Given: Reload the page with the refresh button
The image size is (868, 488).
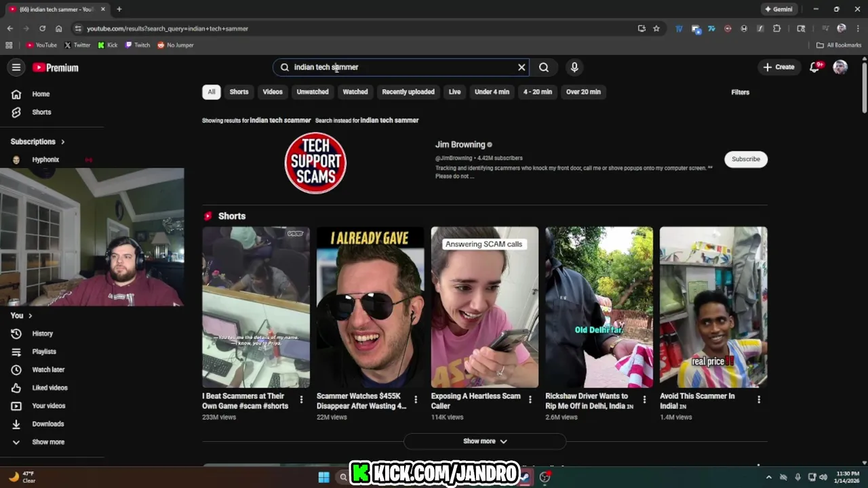Looking at the screenshot, I should tap(42, 28).
